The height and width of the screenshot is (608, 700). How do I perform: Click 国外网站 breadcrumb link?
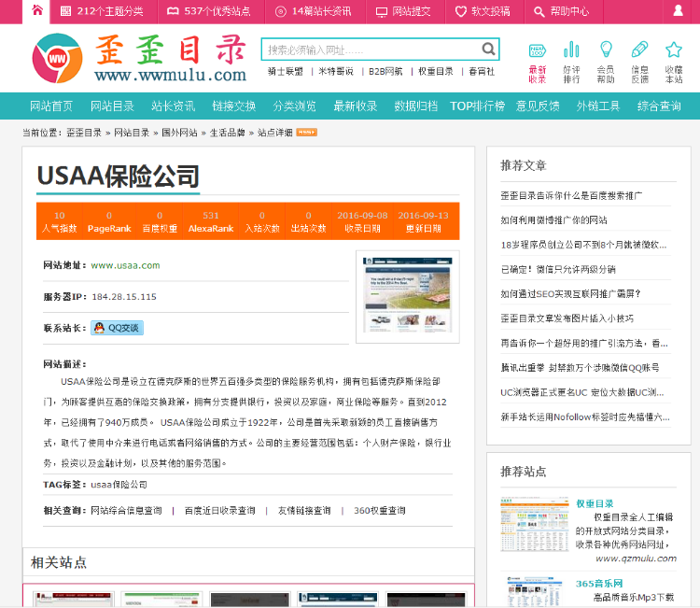(179, 133)
